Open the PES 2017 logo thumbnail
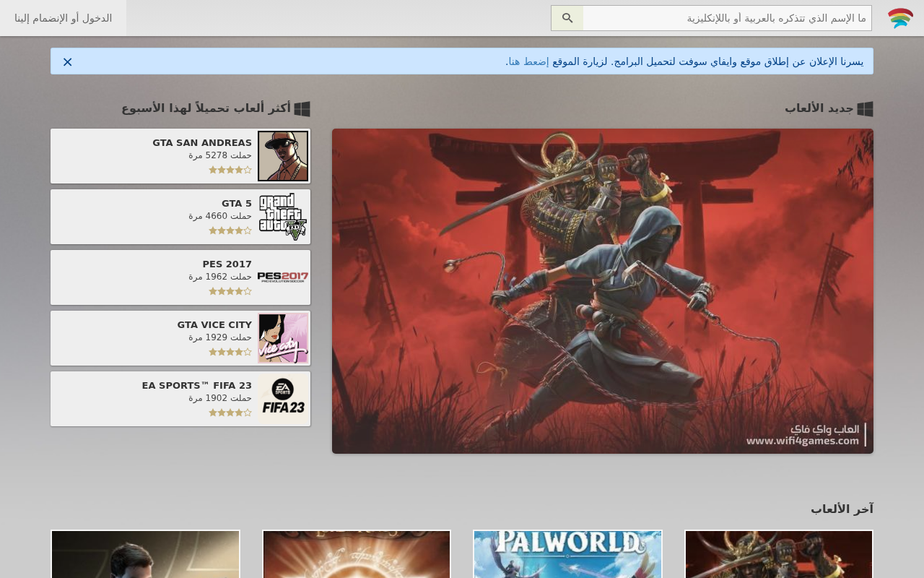This screenshot has width=924, height=578. 283,277
